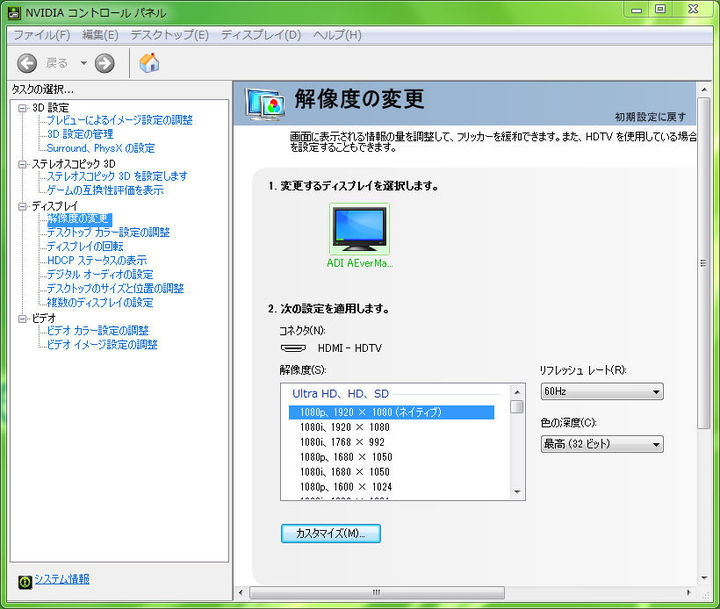Open Surround、PhysX の設定 link
The height and width of the screenshot is (609, 720).
[101, 148]
